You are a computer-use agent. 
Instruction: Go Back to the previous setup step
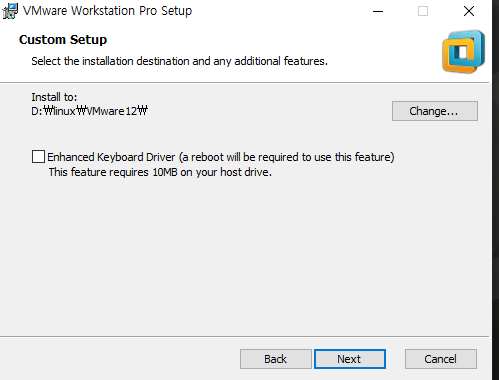point(276,359)
